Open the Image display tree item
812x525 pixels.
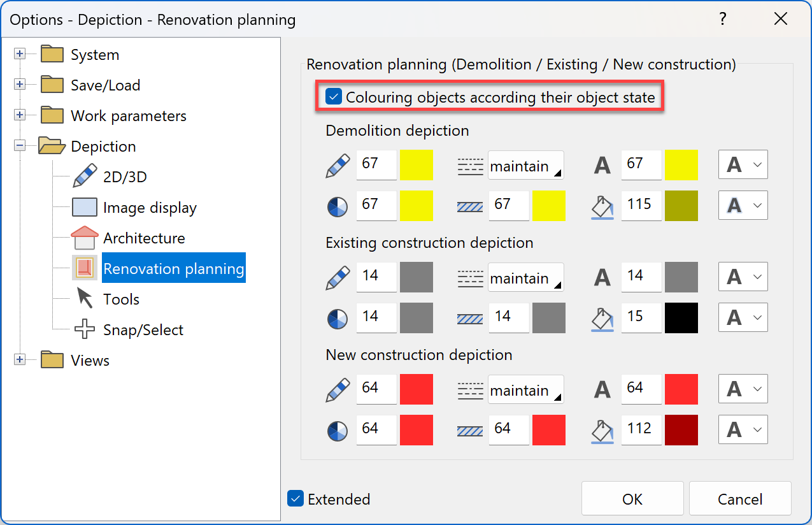150,208
